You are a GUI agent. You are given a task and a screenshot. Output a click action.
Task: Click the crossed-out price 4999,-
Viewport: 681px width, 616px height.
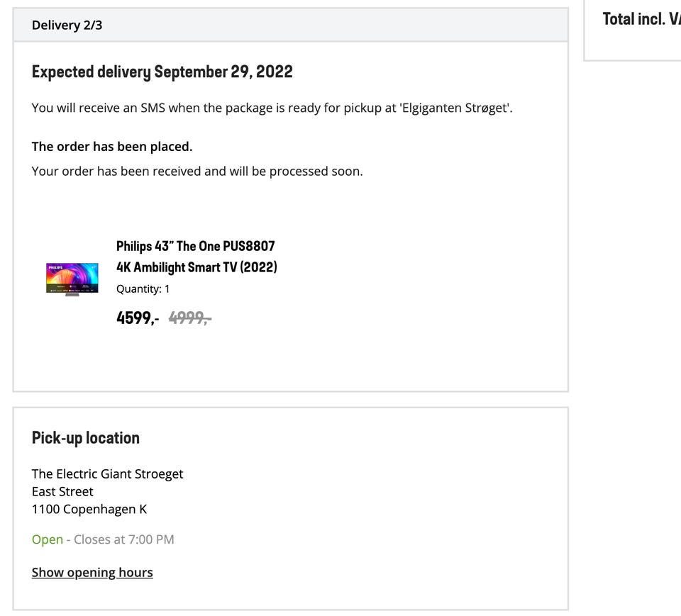click(x=190, y=318)
